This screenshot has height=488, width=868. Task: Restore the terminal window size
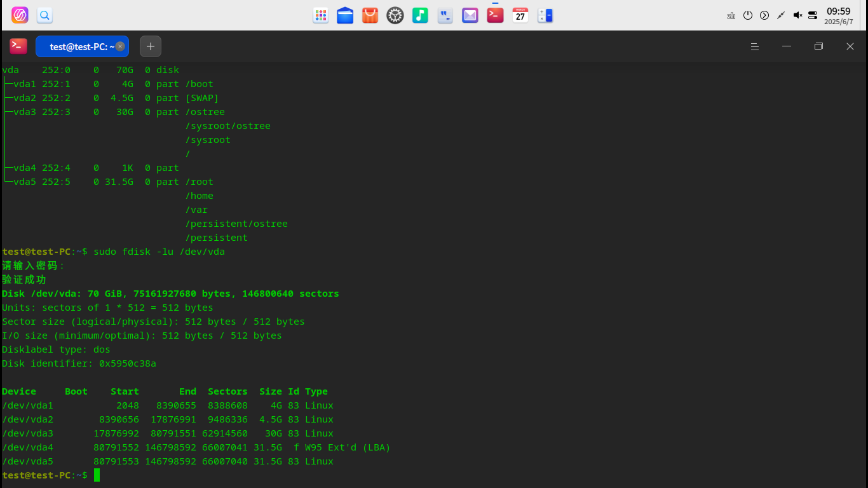(x=818, y=46)
